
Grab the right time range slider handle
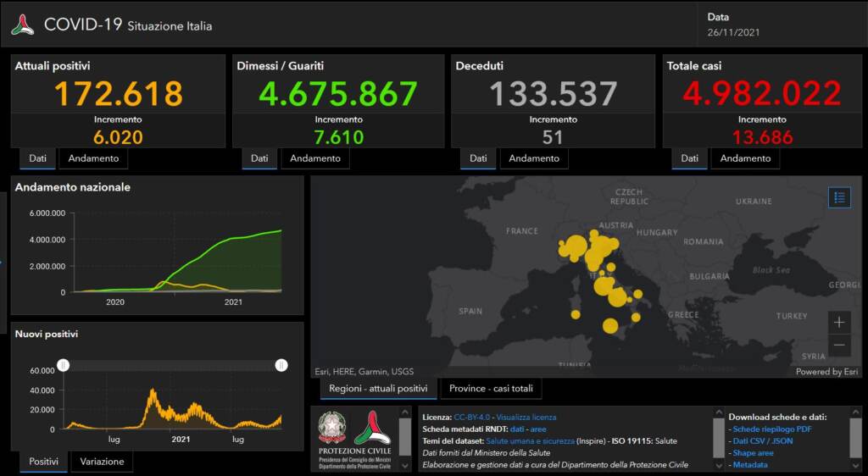point(281,365)
